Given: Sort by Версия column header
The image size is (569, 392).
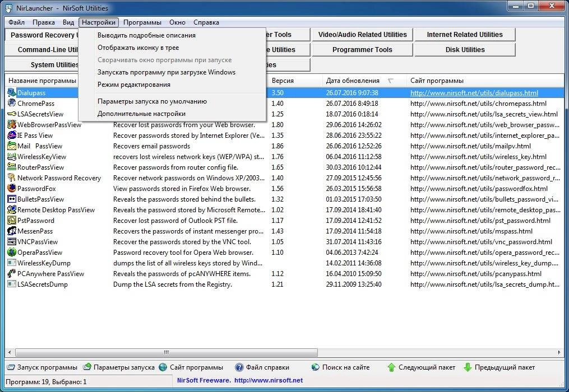Looking at the screenshot, I should point(295,81).
